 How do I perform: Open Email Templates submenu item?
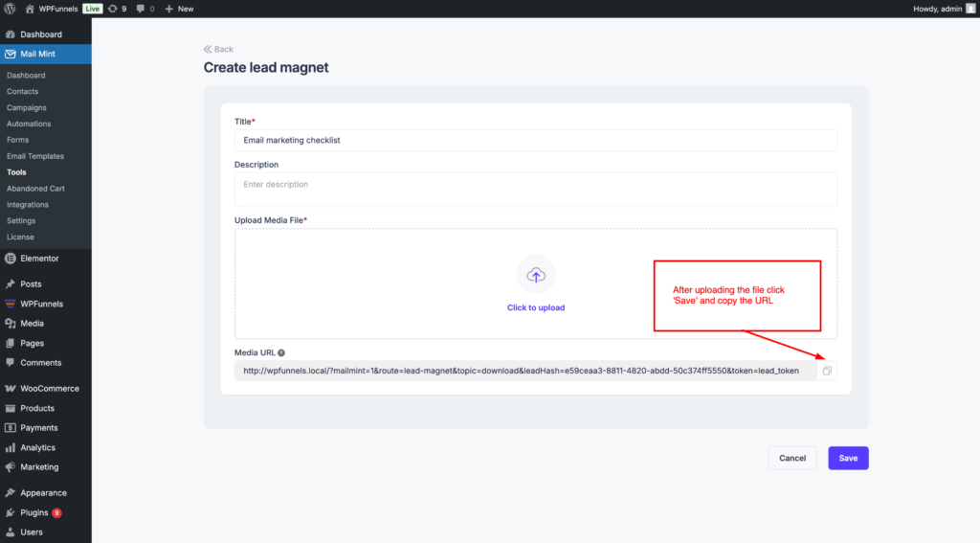tap(35, 156)
